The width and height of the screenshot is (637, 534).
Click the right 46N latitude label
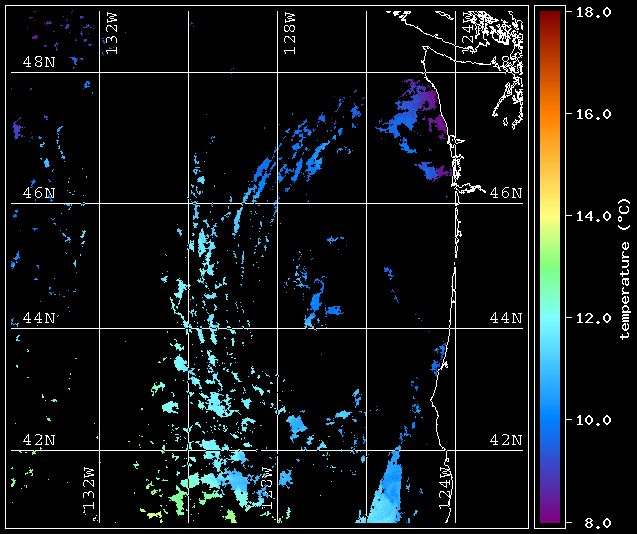[504, 192]
